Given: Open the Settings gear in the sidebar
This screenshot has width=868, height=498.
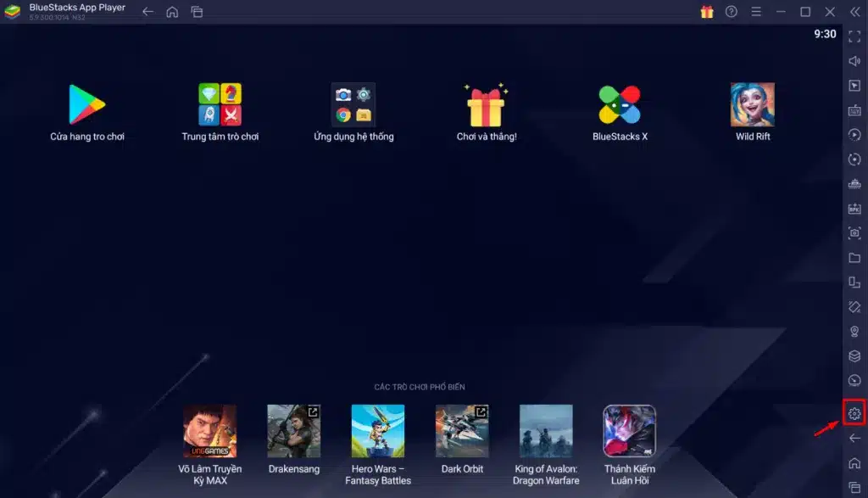Looking at the screenshot, I should click(854, 413).
